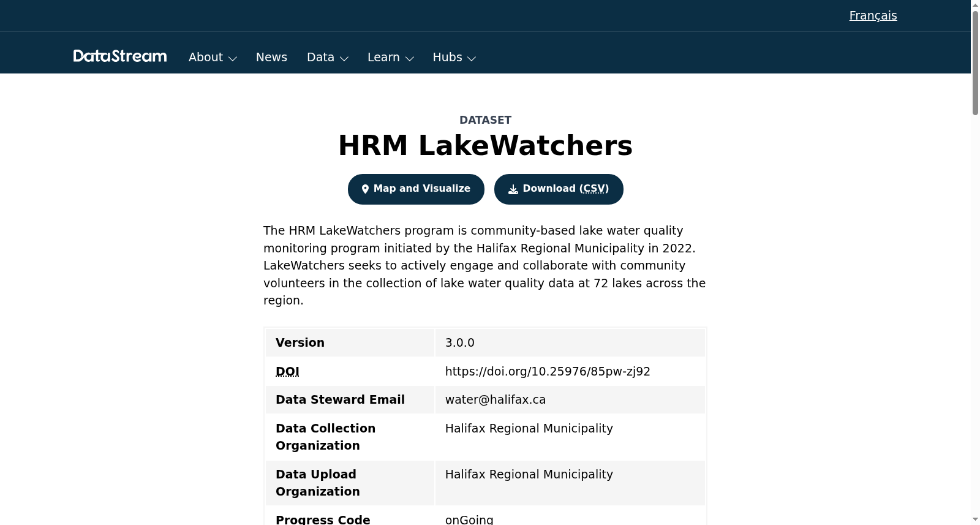Select the DOI URL https://doi.org/10.25976/85pw-zj92

click(548, 371)
